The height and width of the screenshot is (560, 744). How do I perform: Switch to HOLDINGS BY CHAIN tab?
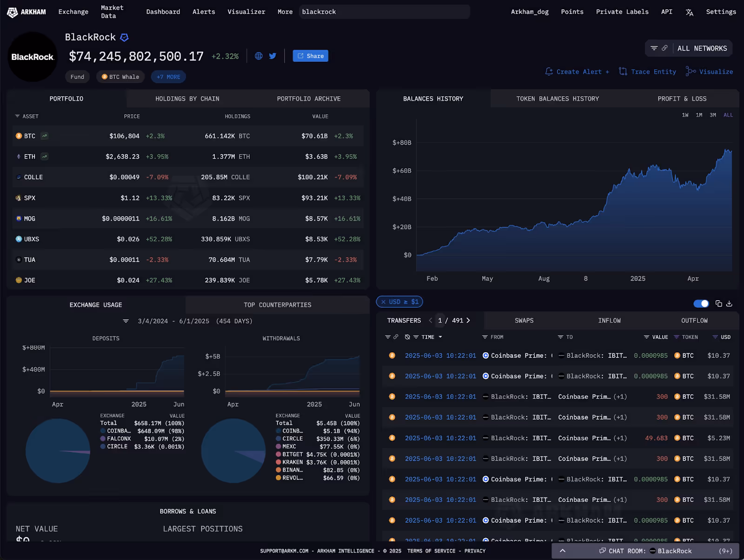click(x=187, y=99)
